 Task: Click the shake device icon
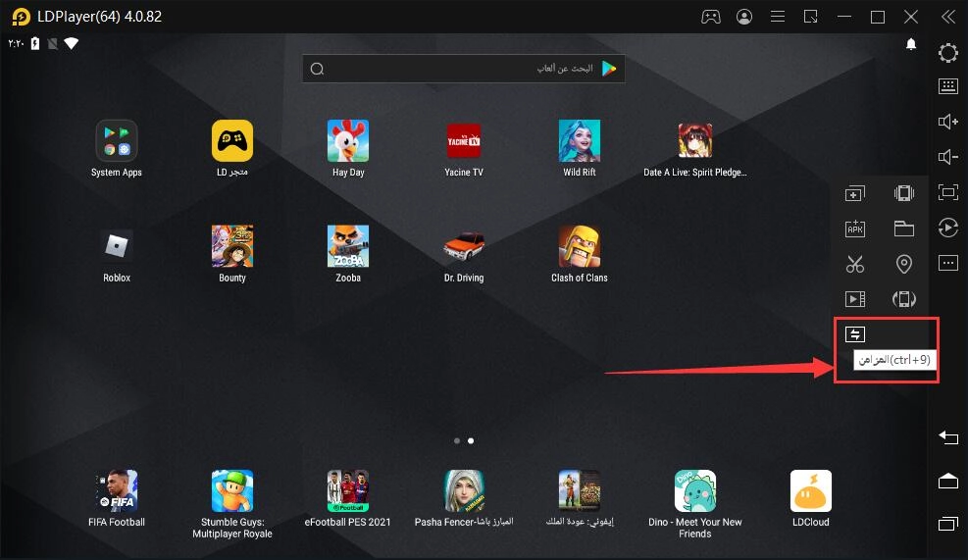[904, 193]
